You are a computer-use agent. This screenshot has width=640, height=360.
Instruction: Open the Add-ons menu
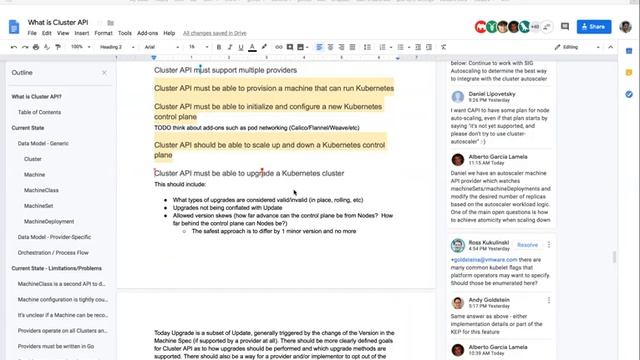tap(147, 33)
